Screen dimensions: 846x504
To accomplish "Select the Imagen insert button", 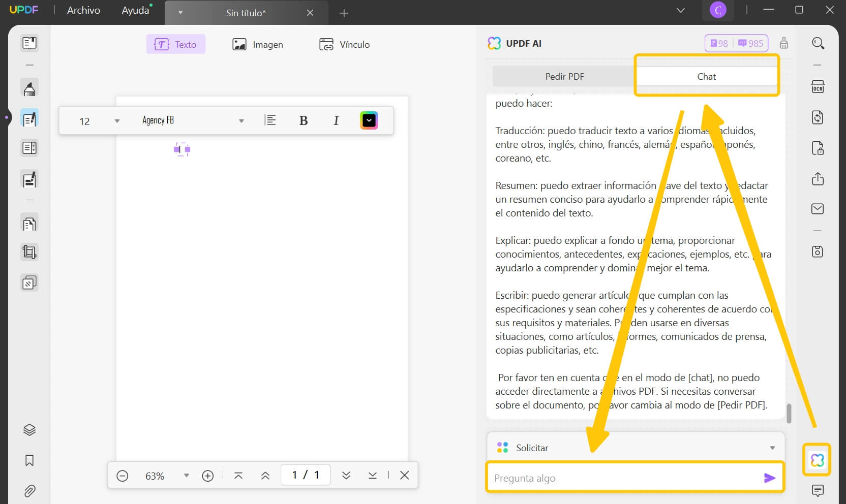I will click(258, 44).
